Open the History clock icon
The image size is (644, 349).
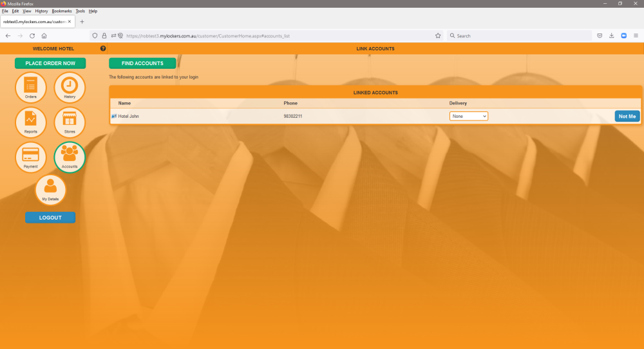(70, 88)
